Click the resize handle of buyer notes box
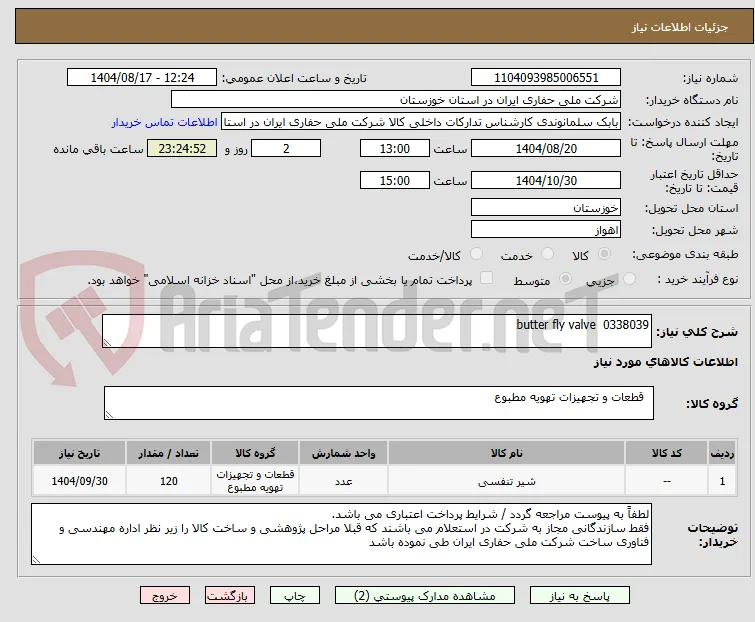This screenshot has width=755, height=622. [x=36, y=559]
